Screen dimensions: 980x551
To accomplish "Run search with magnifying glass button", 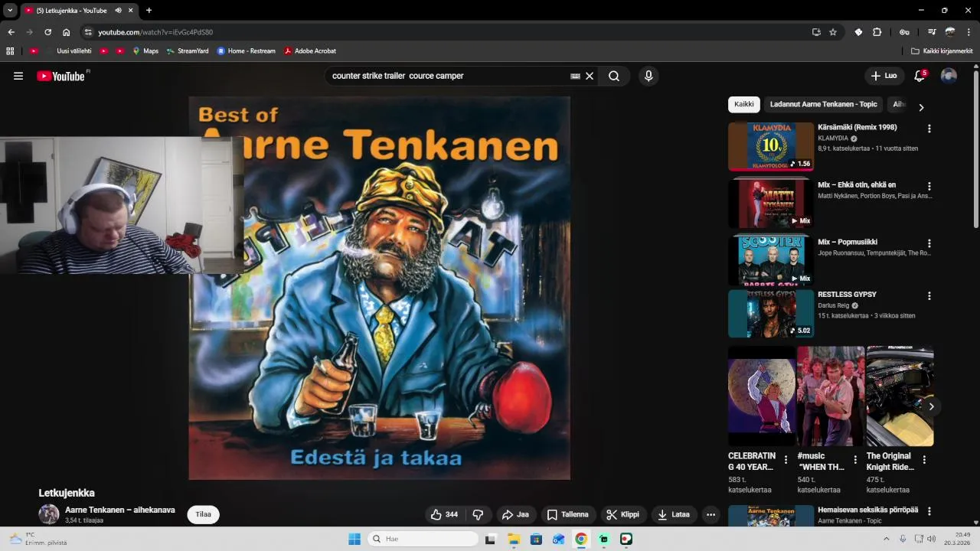I will tap(614, 76).
